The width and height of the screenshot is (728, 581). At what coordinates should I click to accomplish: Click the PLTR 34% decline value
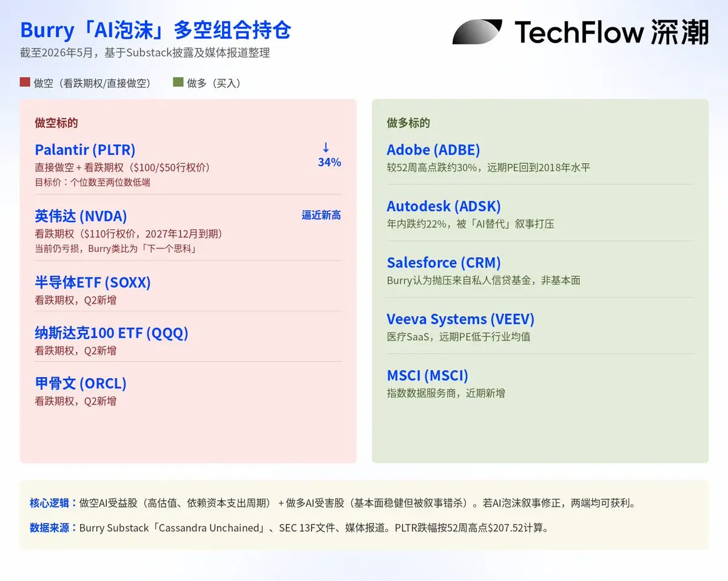point(329,162)
